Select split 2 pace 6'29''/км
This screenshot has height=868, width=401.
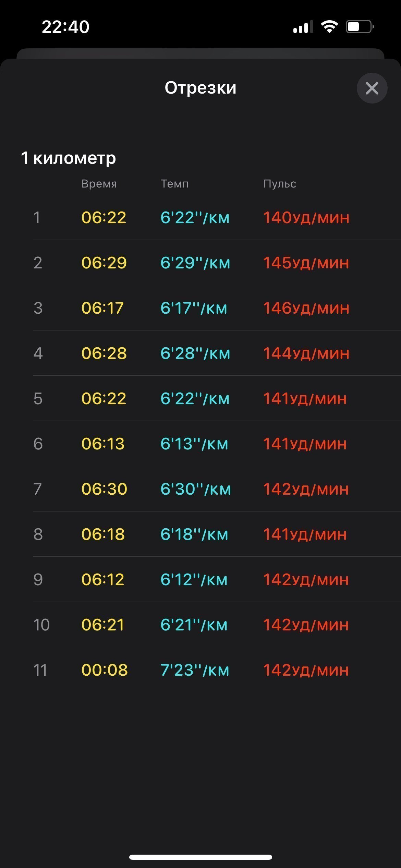click(195, 263)
